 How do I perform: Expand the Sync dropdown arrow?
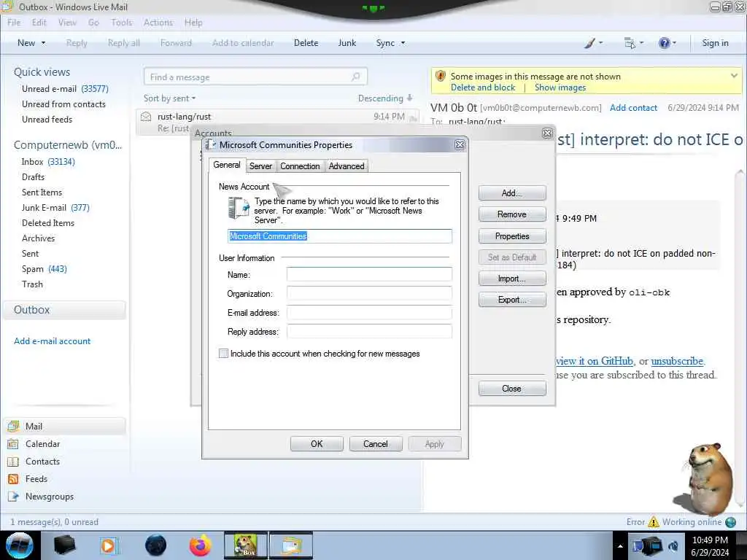[x=403, y=43]
